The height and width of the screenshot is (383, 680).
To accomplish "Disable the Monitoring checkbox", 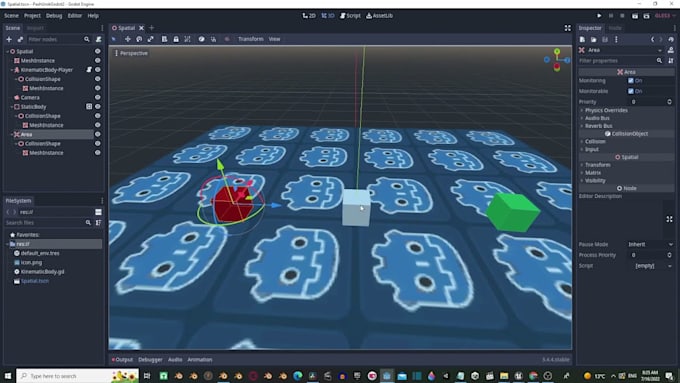I will coord(631,81).
